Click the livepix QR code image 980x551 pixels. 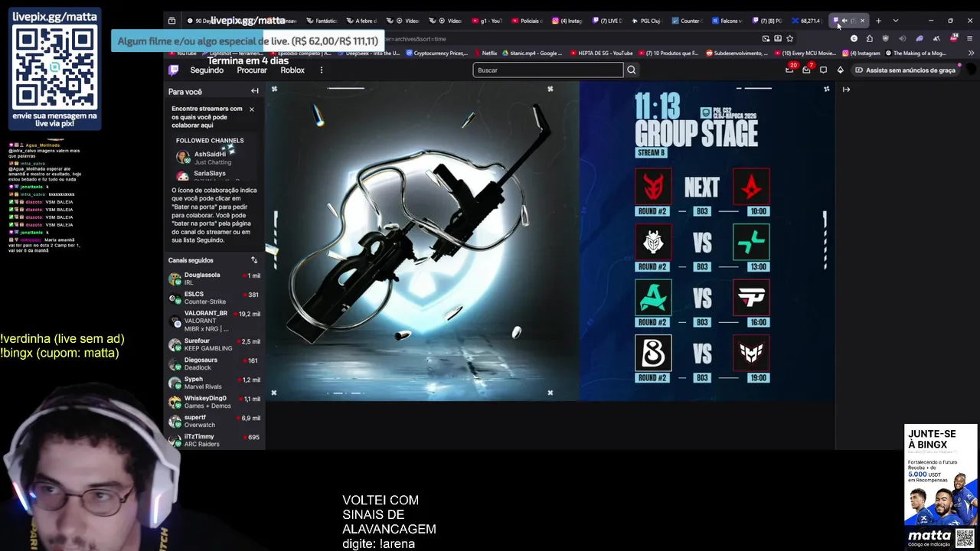tap(55, 67)
